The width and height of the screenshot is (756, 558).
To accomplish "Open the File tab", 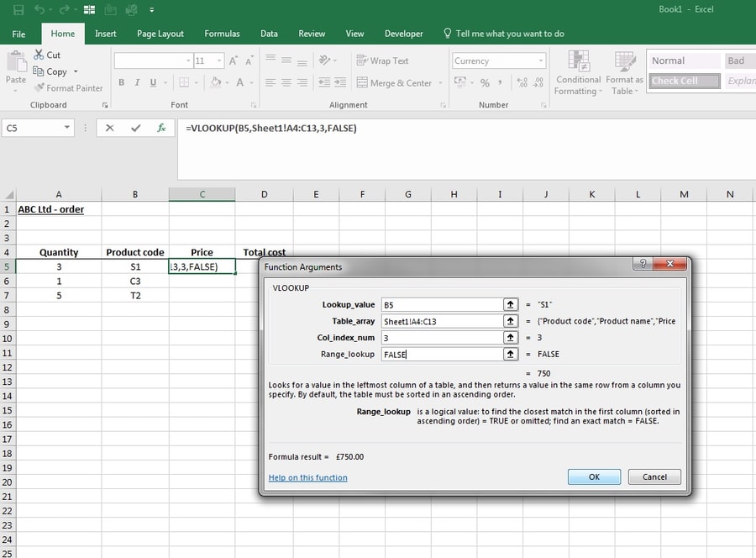I will 18,34.
